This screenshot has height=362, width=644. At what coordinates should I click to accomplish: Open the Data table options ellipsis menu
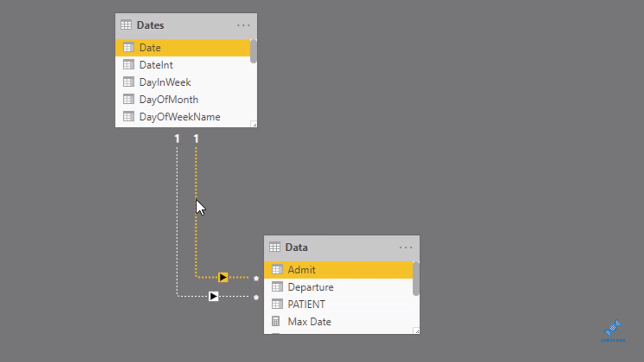coord(405,247)
